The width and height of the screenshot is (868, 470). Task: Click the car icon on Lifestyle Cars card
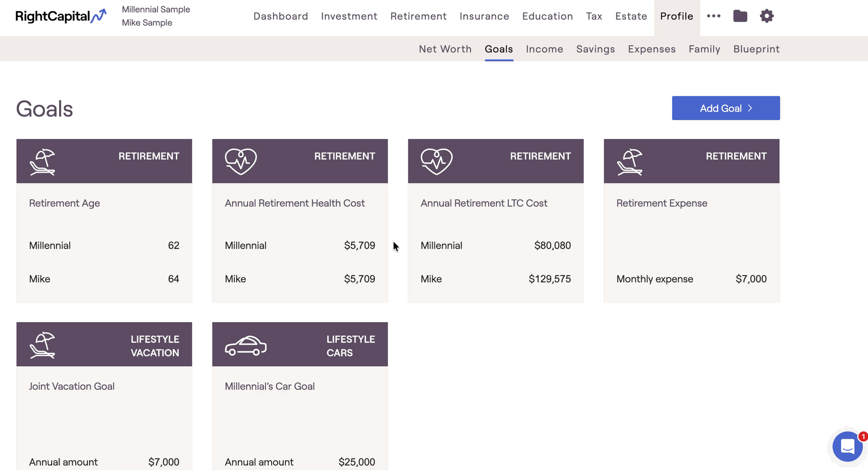[246, 345]
